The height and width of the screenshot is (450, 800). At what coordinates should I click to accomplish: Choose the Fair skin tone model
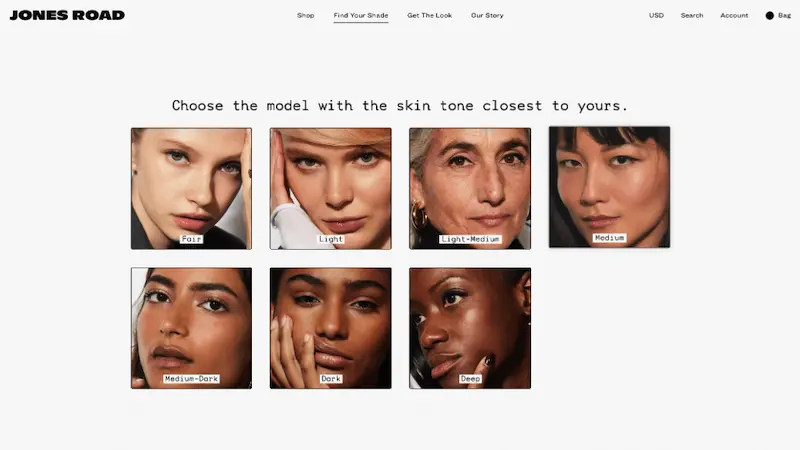[191, 188]
